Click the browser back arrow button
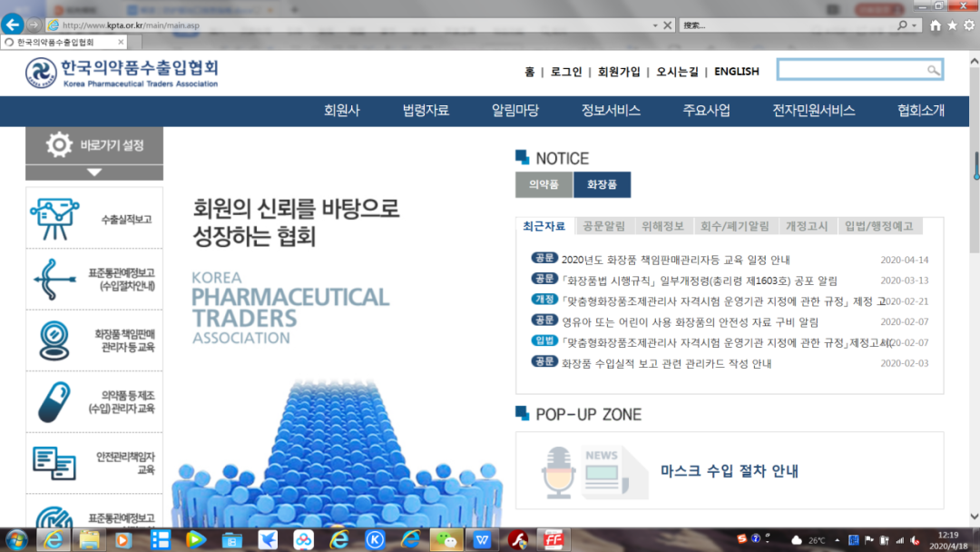980x552 pixels. click(13, 25)
